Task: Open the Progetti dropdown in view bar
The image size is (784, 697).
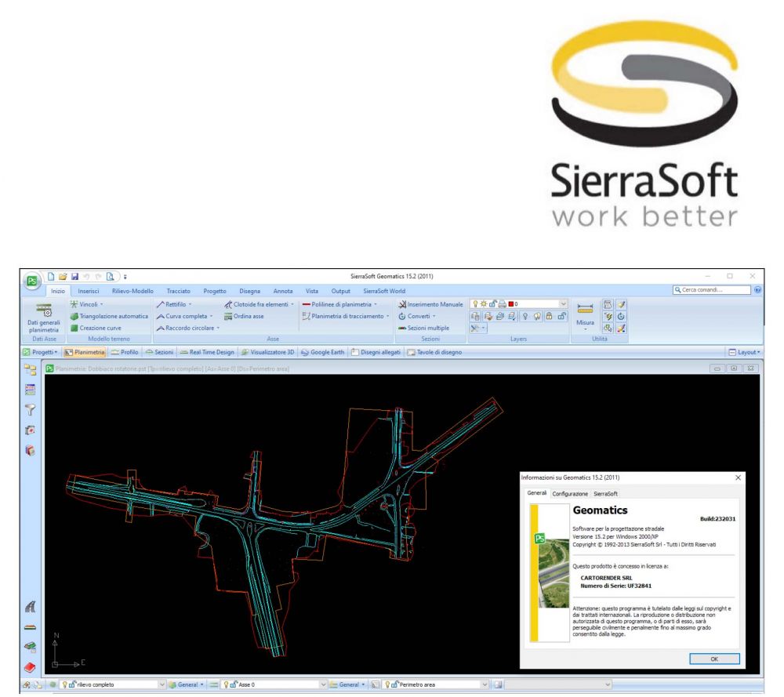Action: click(41, 352)
